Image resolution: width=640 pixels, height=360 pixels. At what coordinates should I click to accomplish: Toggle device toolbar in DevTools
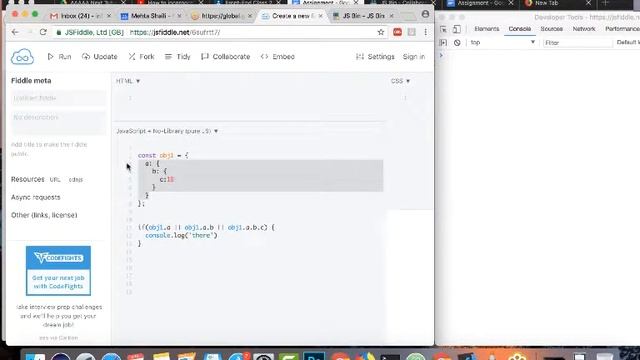pyautogui.click(x=457, y=29)
